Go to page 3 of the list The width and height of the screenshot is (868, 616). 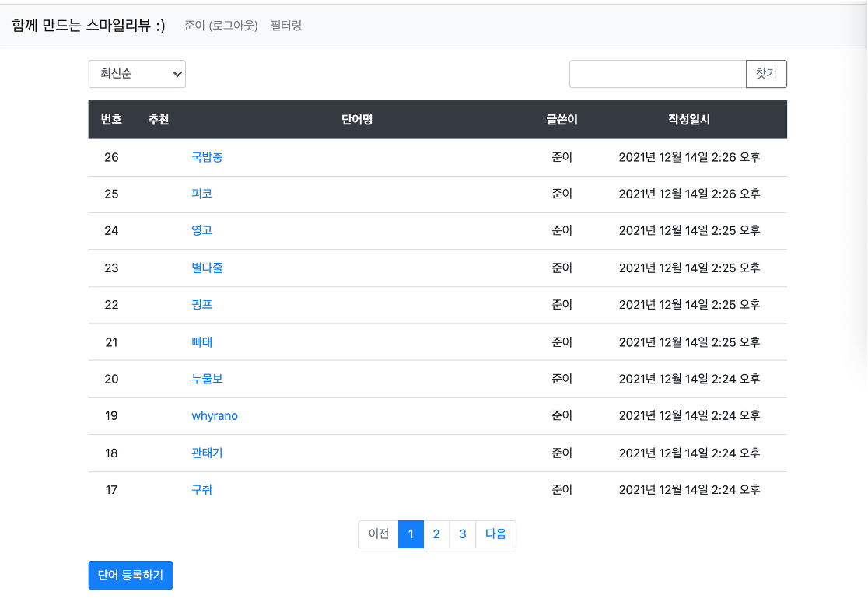pyautogui.click(x=463, y=534)
